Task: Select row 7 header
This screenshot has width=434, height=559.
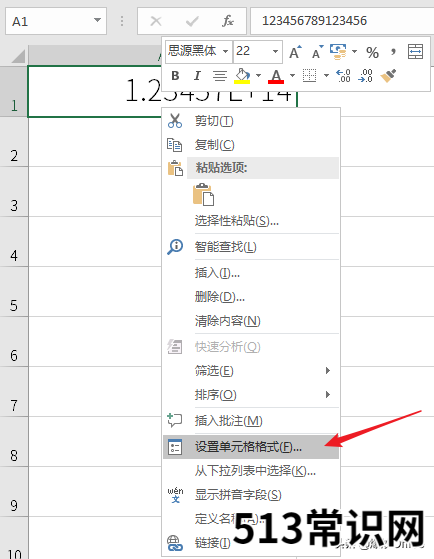Action: coord(14,391)
